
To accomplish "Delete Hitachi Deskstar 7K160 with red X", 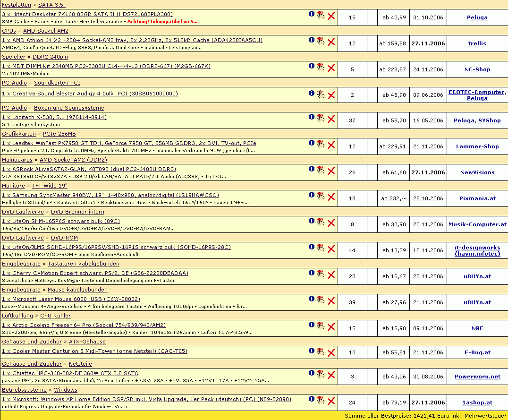I will pyautogui.click(x=331, y=16).
